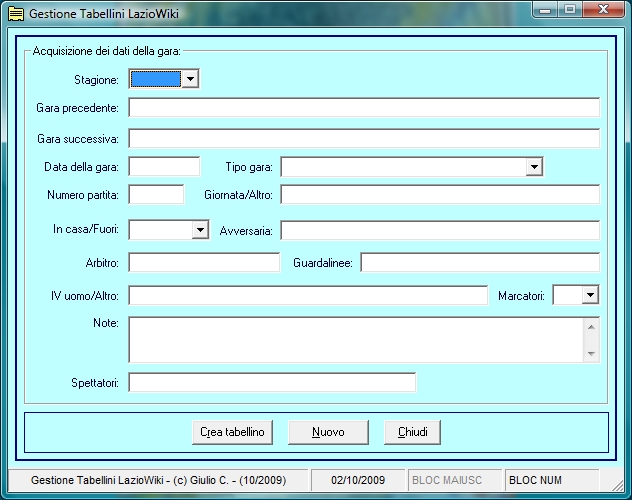Focus the Gara precedente text field

[363, 108]
